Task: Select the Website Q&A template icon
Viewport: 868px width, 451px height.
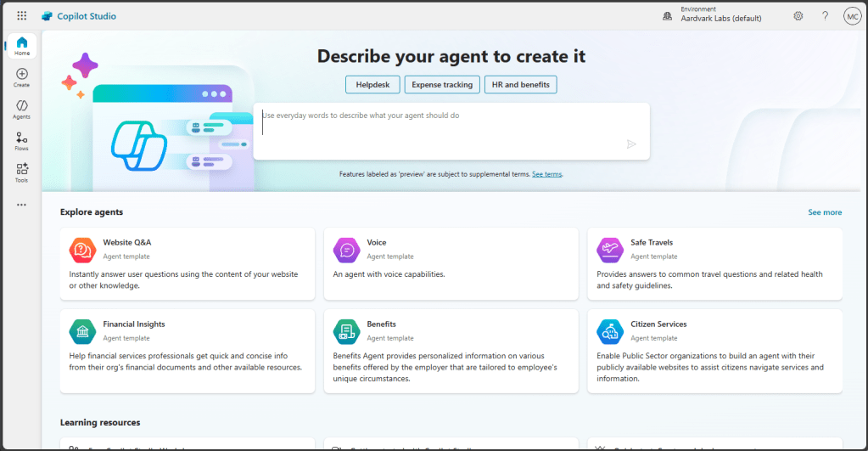Action: click(82, 249)
